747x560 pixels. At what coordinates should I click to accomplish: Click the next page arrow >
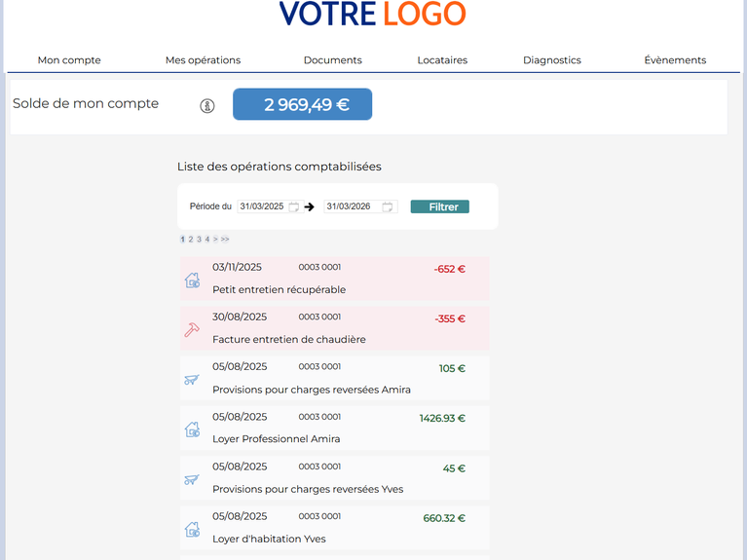(x=215, y=240)
